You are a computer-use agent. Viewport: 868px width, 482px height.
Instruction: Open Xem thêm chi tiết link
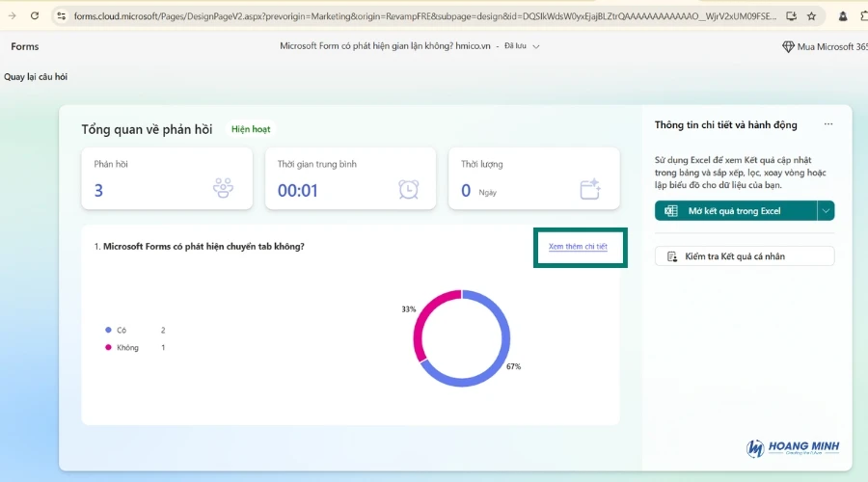(x=578, y=246)
